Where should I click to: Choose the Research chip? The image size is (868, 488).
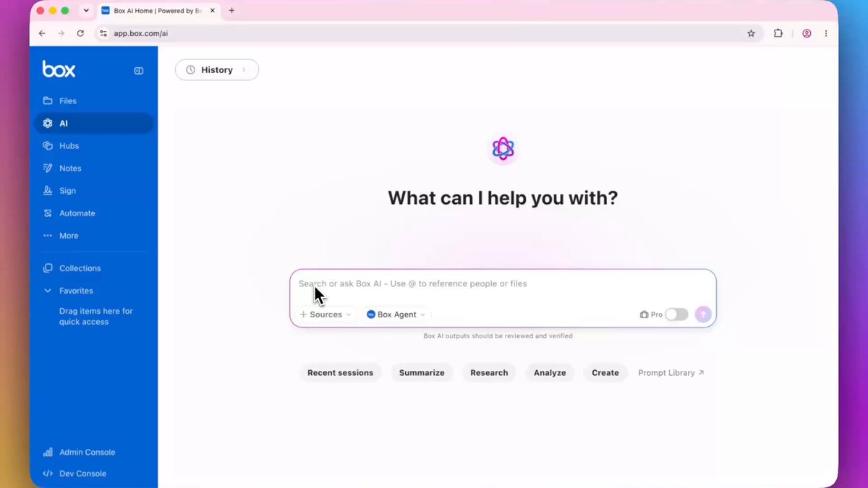tap(489, 373)
